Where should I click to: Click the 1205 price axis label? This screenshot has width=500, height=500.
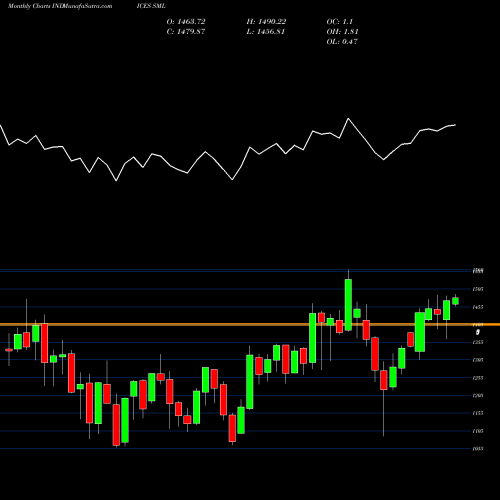[x=478, y=396]
